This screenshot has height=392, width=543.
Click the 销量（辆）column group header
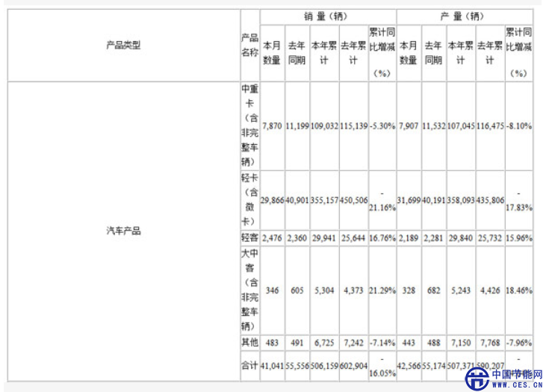tap(328, 16)
